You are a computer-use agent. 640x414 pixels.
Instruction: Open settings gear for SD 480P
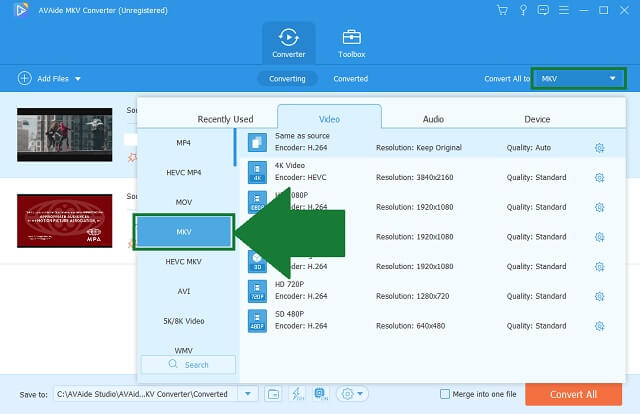(599, 326)
